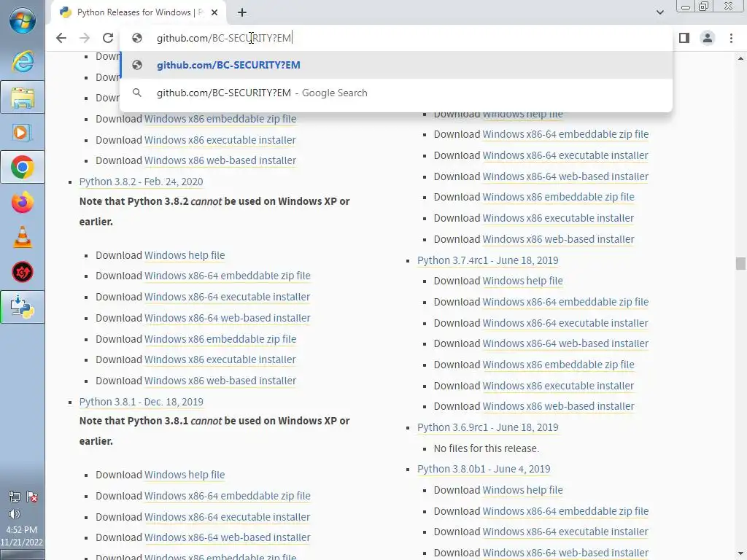Toggle the Chrome side panel
The height and width of the screenshot is (560, 747).
(684, 38)
